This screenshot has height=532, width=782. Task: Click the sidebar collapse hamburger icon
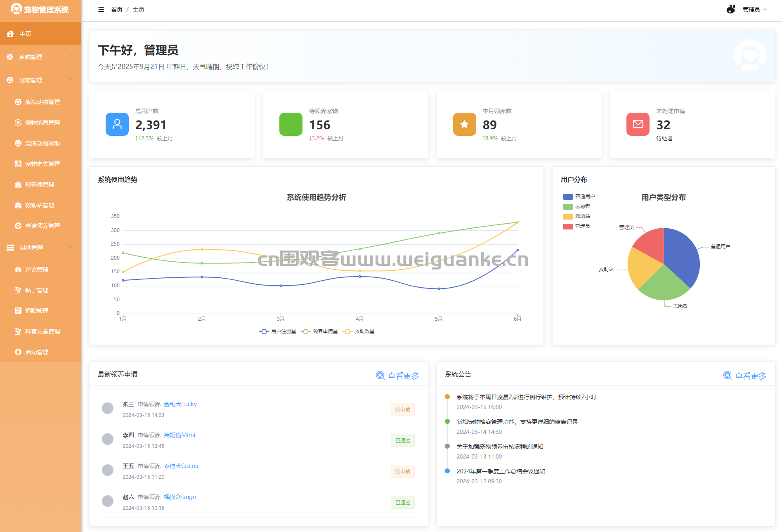(x=101, y=9)
